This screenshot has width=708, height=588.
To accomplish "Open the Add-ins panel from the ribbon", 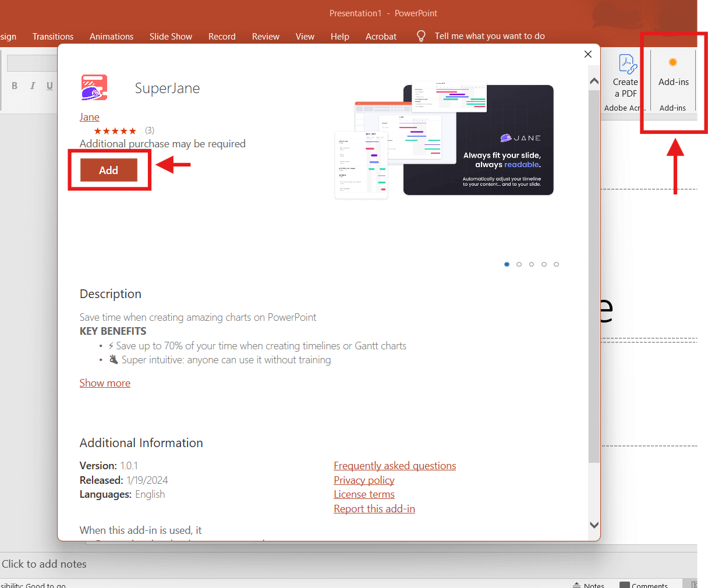I will [x=673, y=82].
